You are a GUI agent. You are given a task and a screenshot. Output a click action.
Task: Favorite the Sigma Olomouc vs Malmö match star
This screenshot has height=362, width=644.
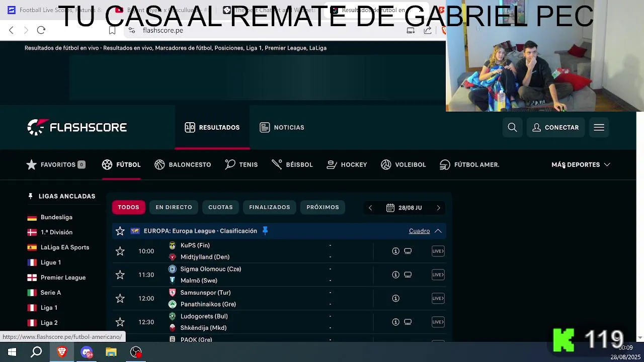120,275
